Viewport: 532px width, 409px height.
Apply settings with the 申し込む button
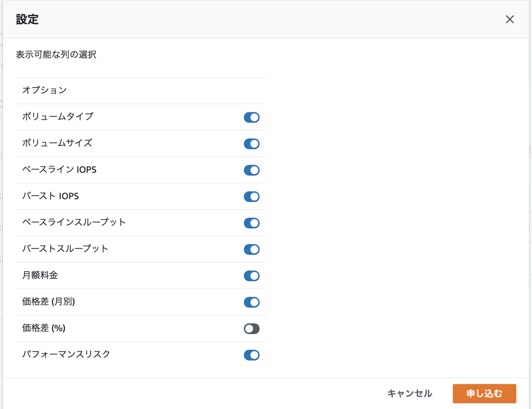pyautogui.click(x=485, y=393)
